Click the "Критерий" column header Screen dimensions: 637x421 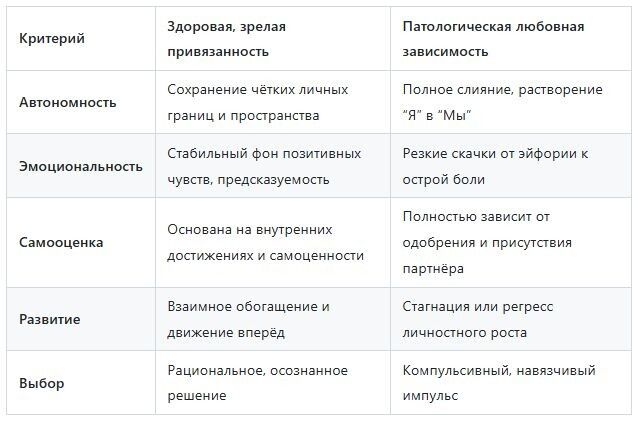click(52, 38)
